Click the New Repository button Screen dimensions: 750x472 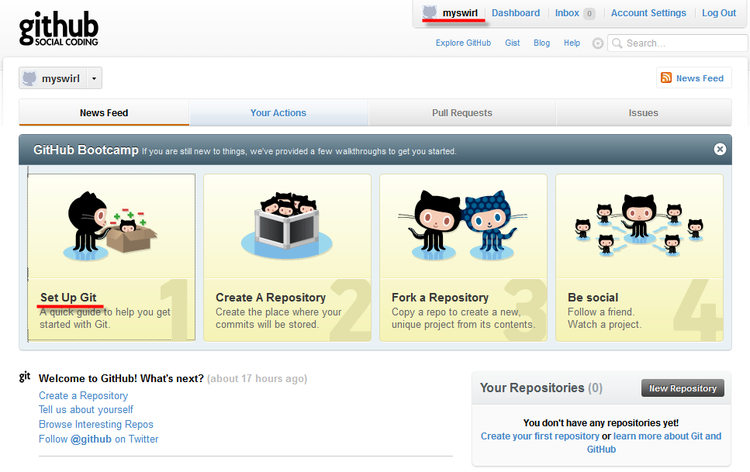click(683, 388)
